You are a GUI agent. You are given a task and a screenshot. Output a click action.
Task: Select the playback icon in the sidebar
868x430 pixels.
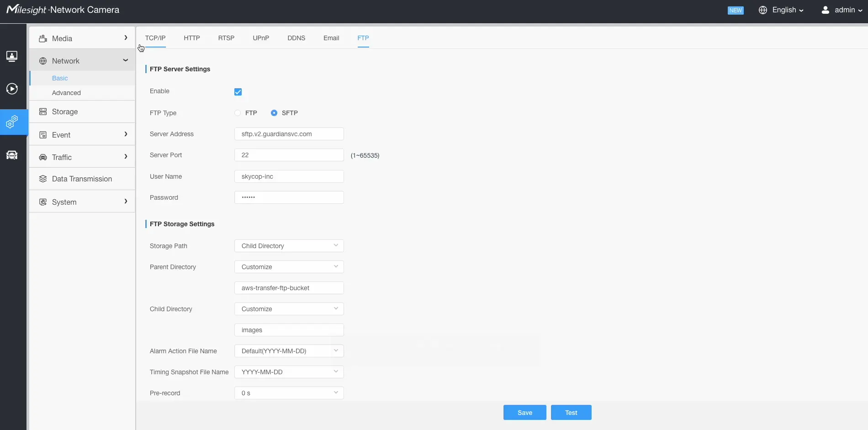click(12, 89)
